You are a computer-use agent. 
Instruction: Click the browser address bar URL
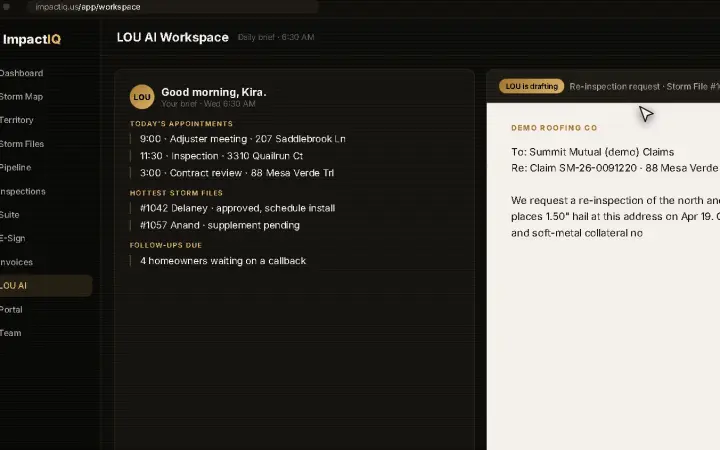pyautogui.click(x=88, y=7)
